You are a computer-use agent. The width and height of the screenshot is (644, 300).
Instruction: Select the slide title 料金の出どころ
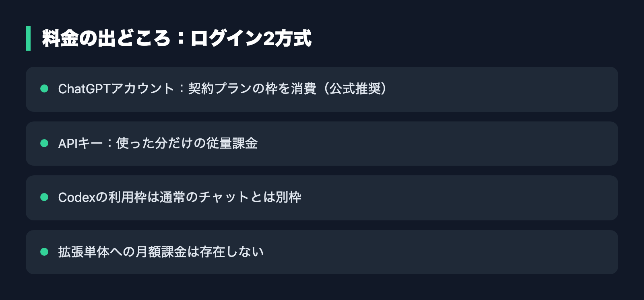pyautogui.click(x=107, y=39)
